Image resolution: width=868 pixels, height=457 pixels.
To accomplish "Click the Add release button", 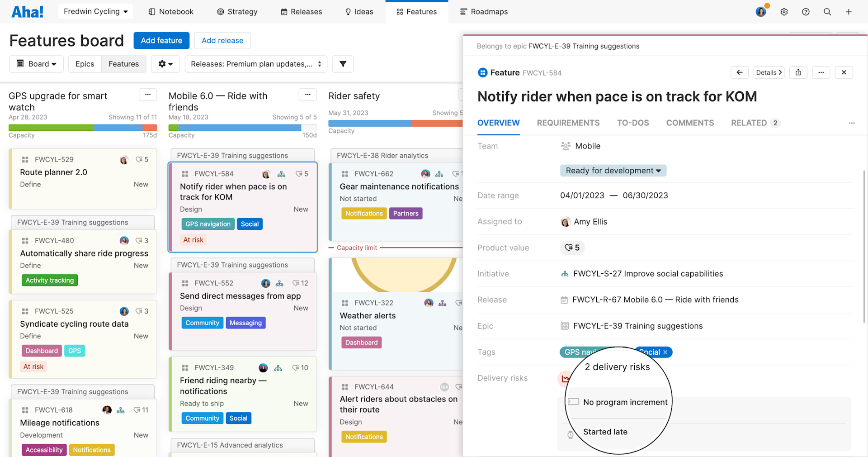I will pos(222,40).
